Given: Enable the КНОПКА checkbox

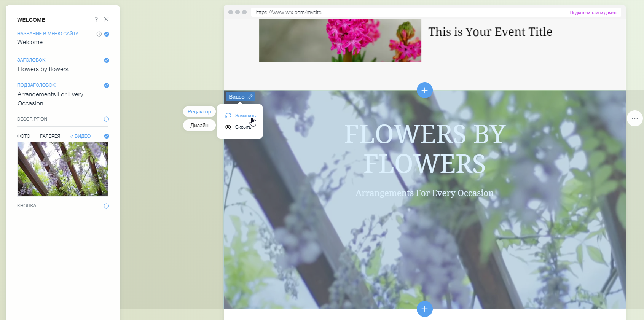Looking at the screenshot, I should (x=106, y=206).
